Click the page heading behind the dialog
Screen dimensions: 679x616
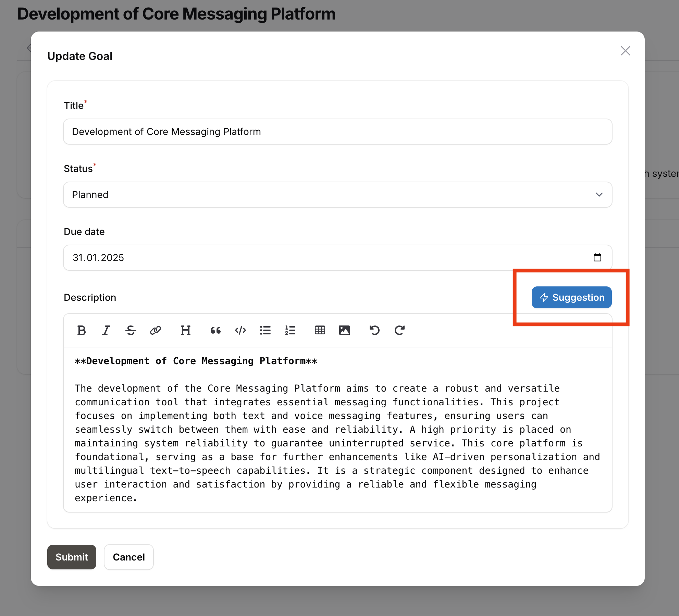pos(176,14)
